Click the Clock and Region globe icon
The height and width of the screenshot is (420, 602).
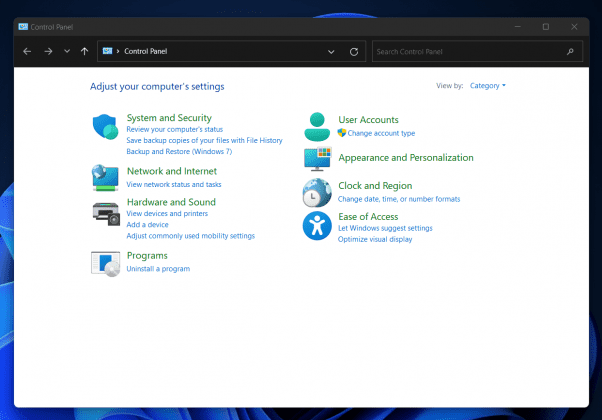(x=317, y=192)
